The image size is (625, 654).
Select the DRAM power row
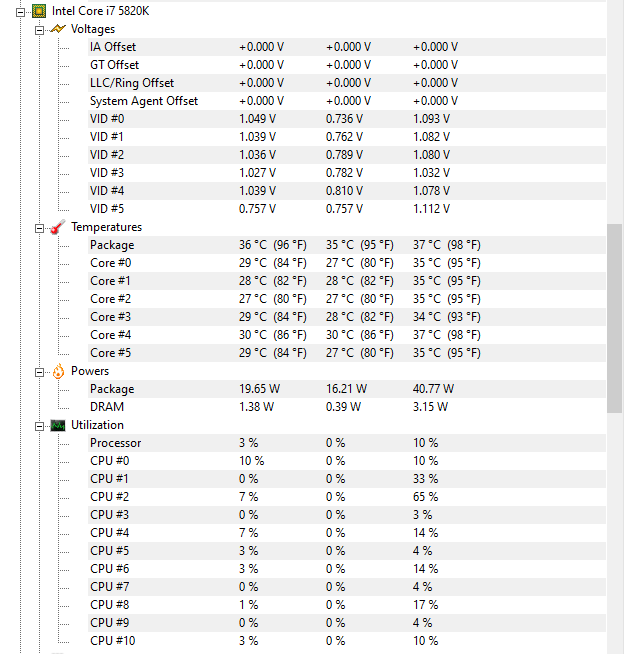click(x=108, y=407)
